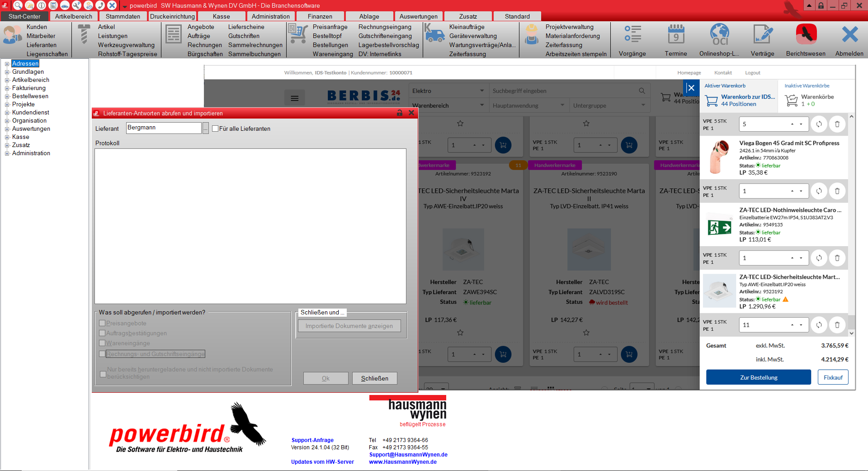868x471 pixels.
Task: Increase quantity stepper of ZA-TEC Marta cart item
Action: [x=792, y=325]
